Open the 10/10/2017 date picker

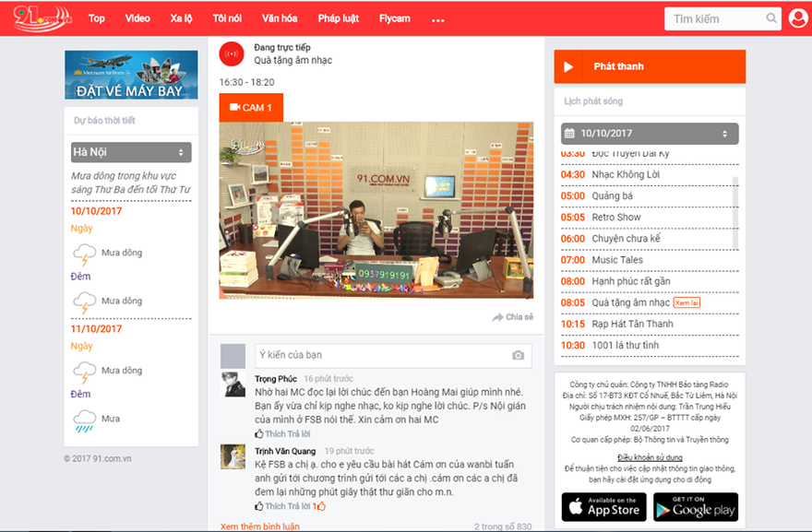tap(650, 134)
